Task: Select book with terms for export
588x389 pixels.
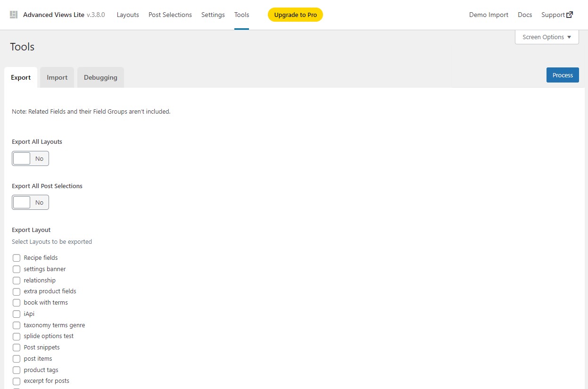Action: 17,303
